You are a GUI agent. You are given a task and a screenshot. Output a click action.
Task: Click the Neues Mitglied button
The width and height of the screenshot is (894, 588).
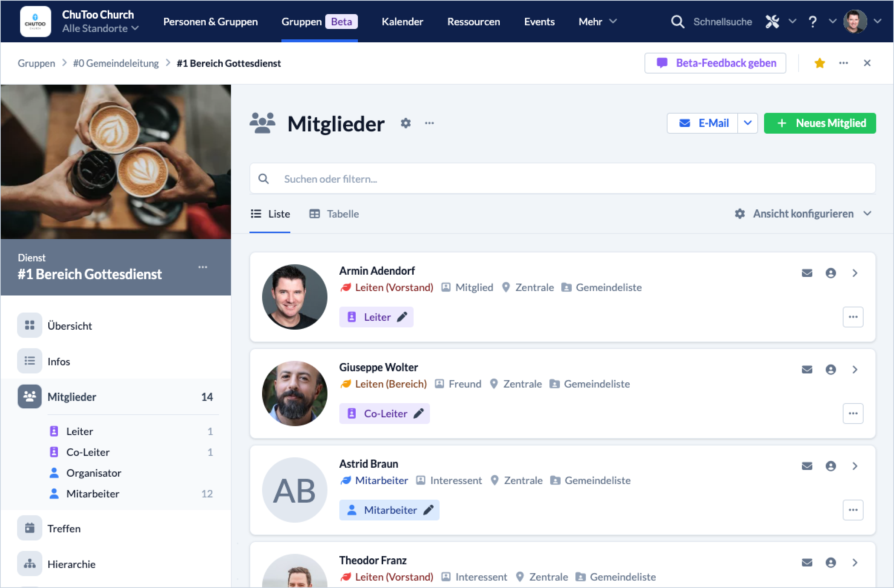[x=820, y=123]
